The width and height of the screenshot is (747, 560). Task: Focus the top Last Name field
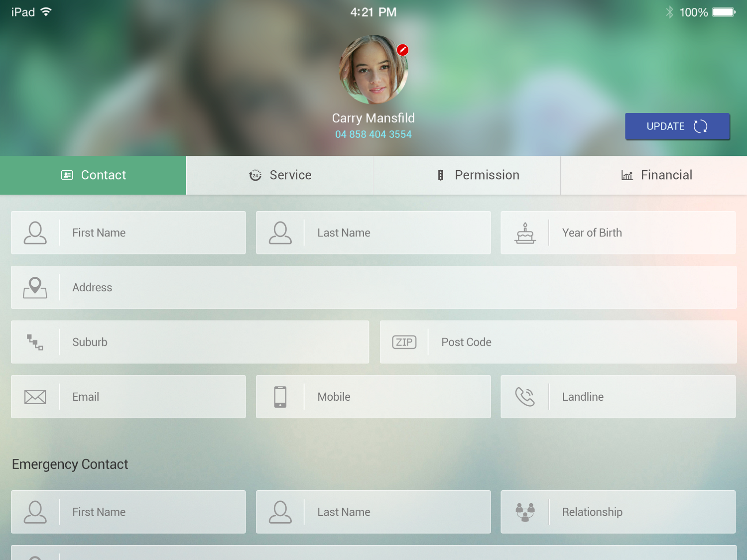coord(373,233)
